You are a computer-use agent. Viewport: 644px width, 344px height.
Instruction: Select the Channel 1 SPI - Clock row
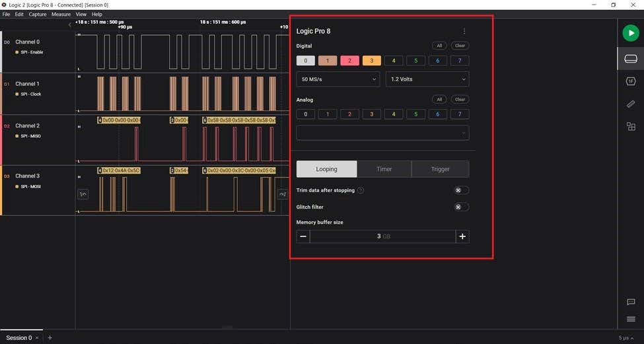[x=38, y=94]
